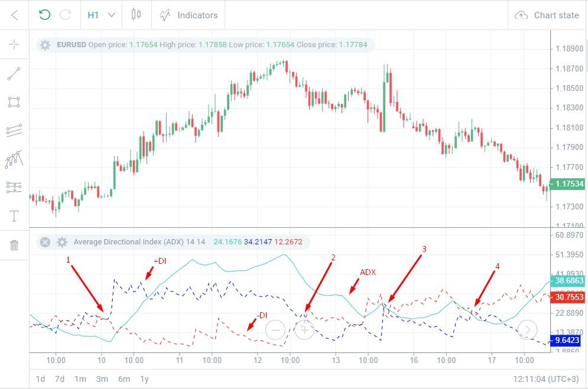
Task: Open the H1 timeframe dropdown
Action: coord(101,15)
